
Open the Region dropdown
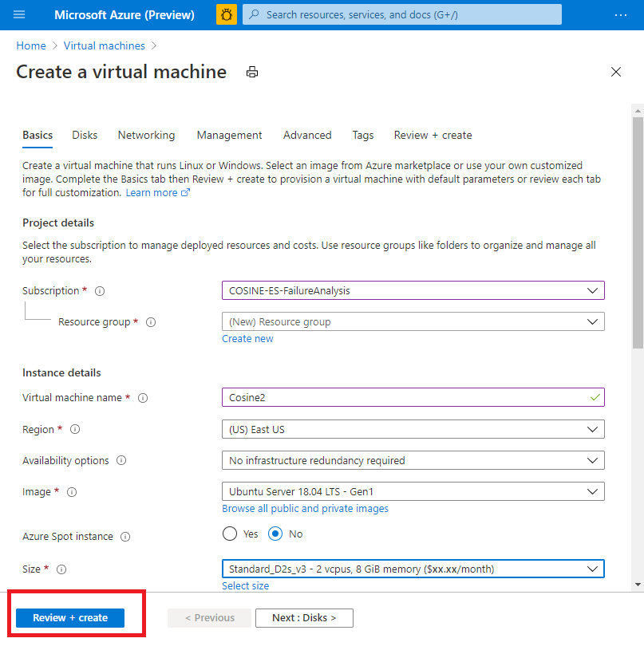(x=413, y=429)
